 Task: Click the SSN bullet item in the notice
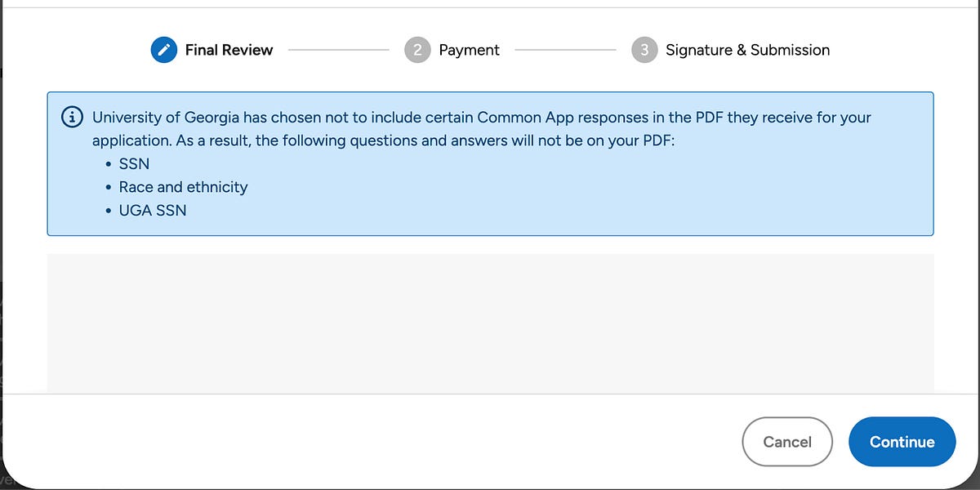[135, 163]
